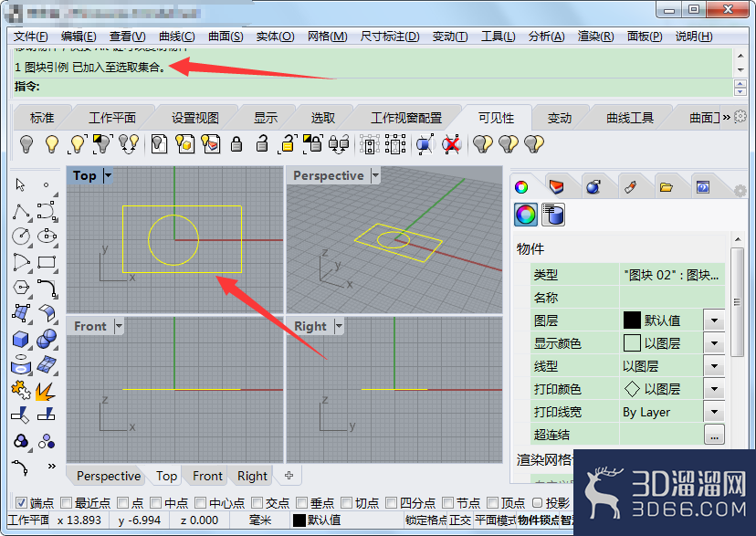
Task: Select the arrow pointer tool
Action: [20, 184]
